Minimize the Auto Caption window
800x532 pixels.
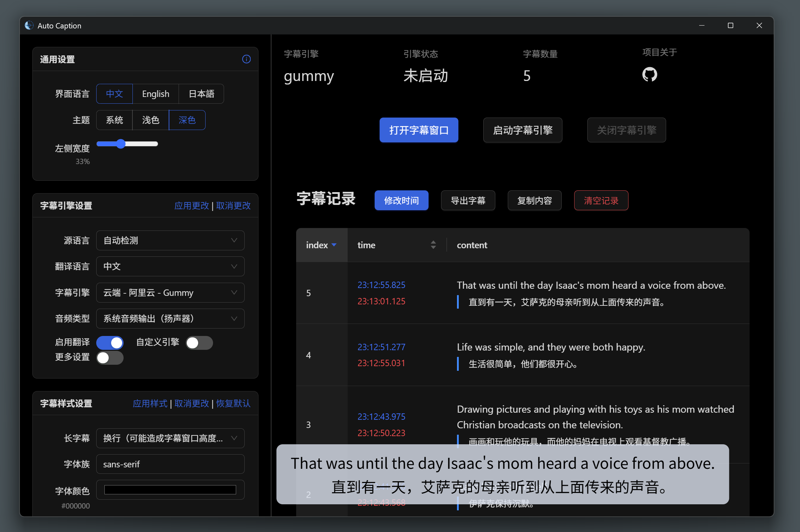click(x=702, y=26)
